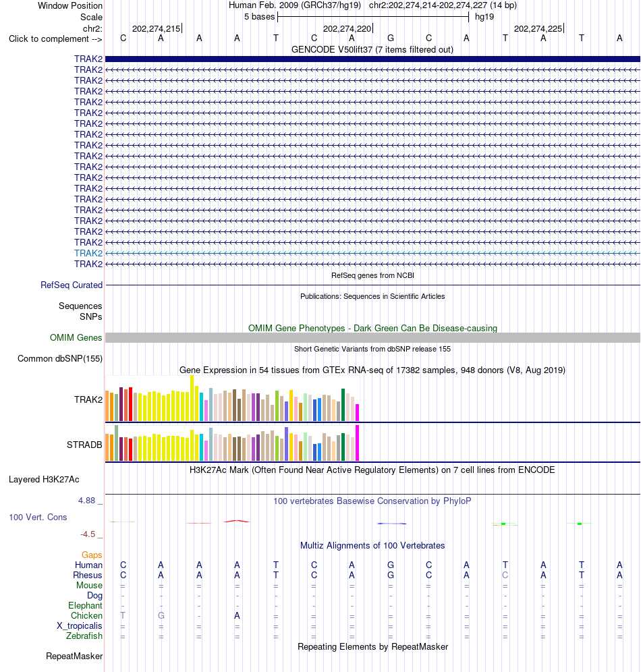Click the 'chr2:' ruler label
The image size is (641, 672).
(92, 29)
